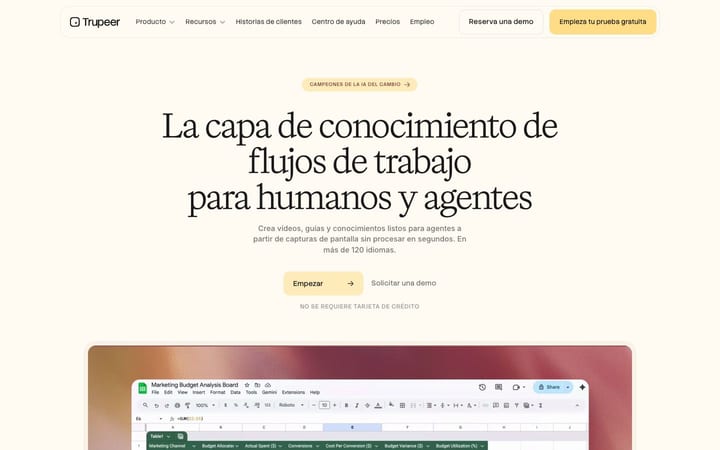Screen dimensions: 720x450
Task: Go to Centro de ayuda
Action: pos(338,22)
